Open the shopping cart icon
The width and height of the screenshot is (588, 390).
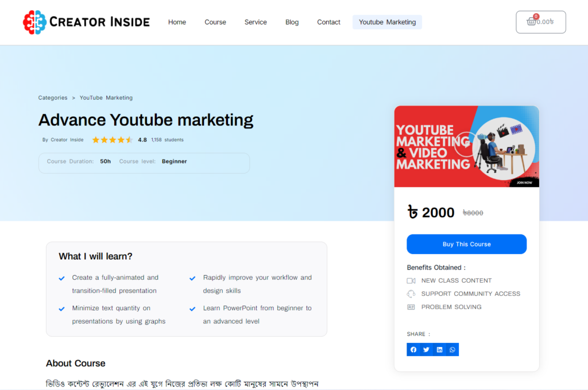point(531,22)
